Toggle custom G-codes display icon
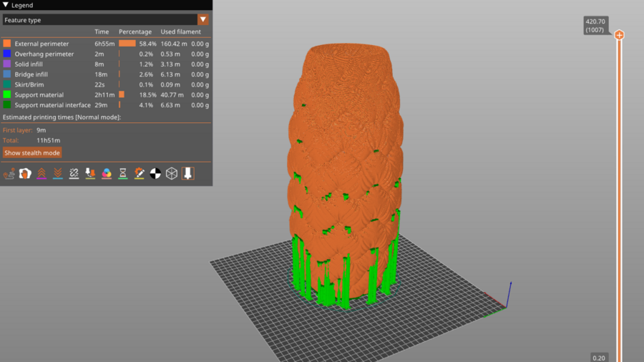Image resolution: width=644 pixels, height=362 pixels. (139, 173)
